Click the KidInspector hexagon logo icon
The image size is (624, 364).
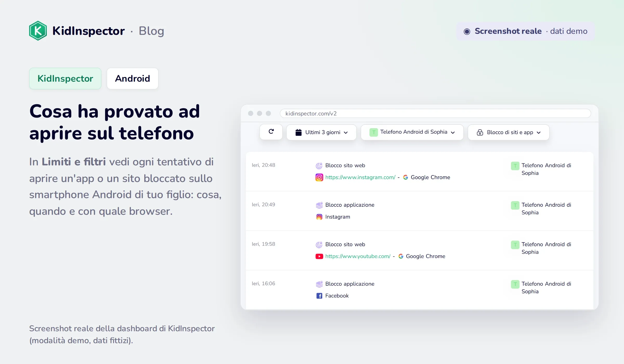38,31
